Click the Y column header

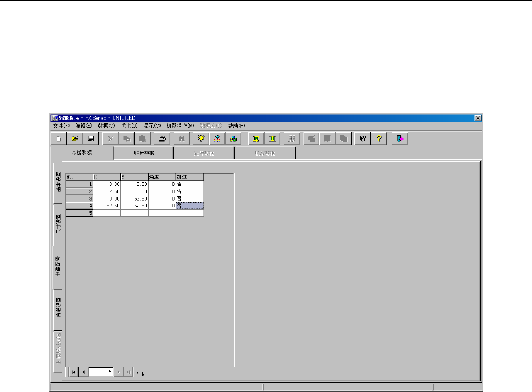(135, 177)
